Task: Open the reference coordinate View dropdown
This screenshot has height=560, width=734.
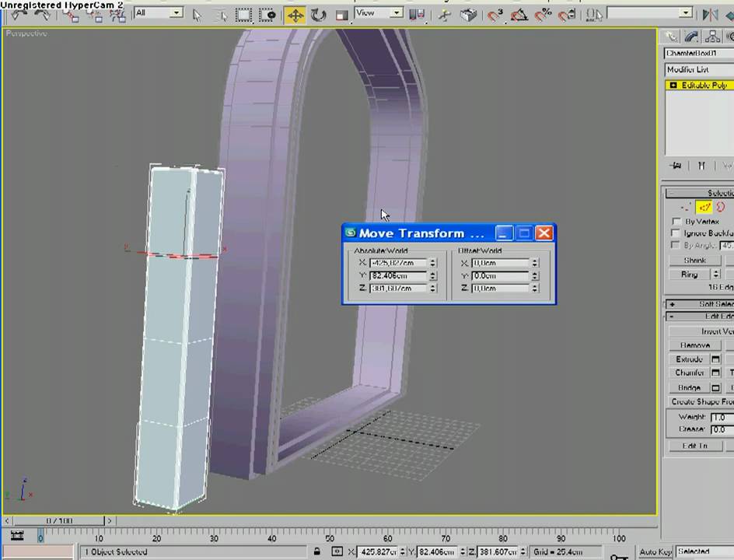Action: (379, 13)
